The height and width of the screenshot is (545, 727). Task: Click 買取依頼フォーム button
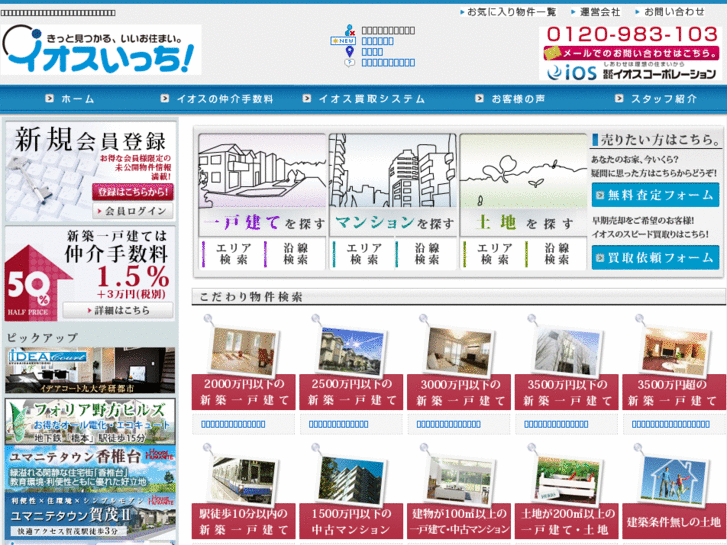pyautogui.click(x=655, y=257)
